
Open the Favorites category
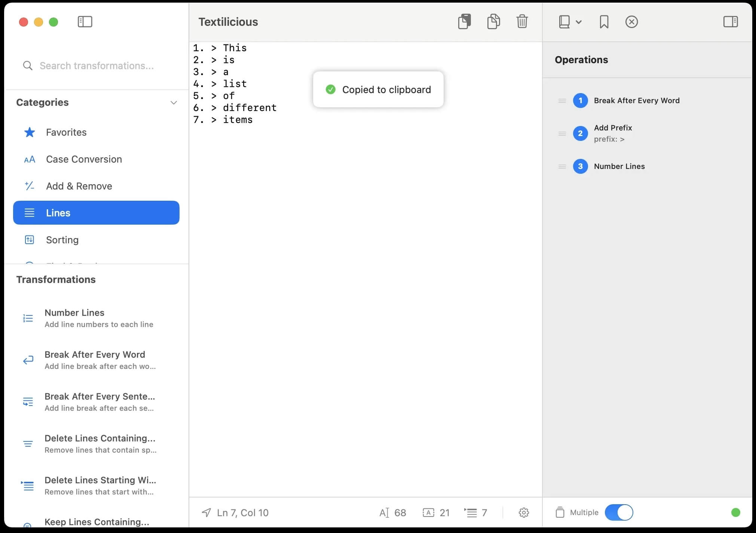point(66,132)
